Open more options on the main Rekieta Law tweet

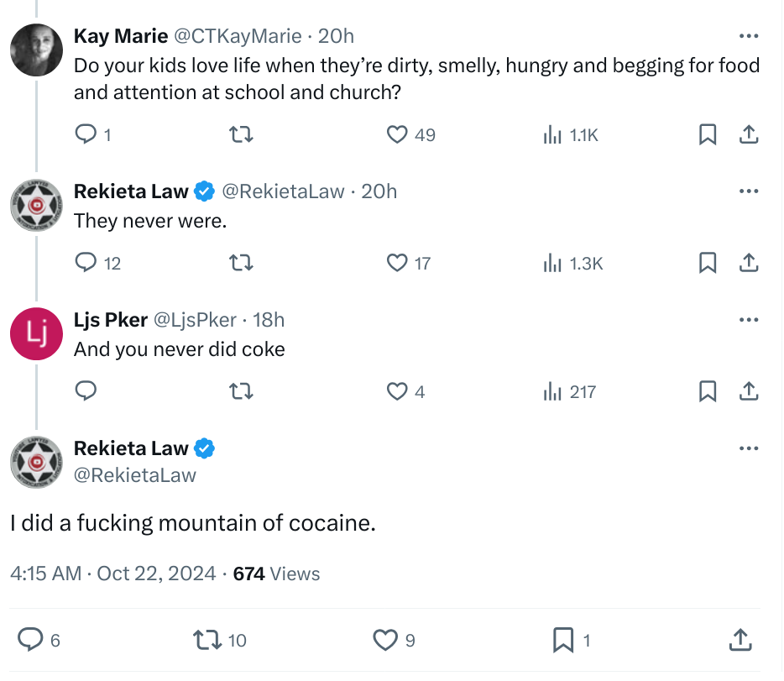tap(749, 448)
